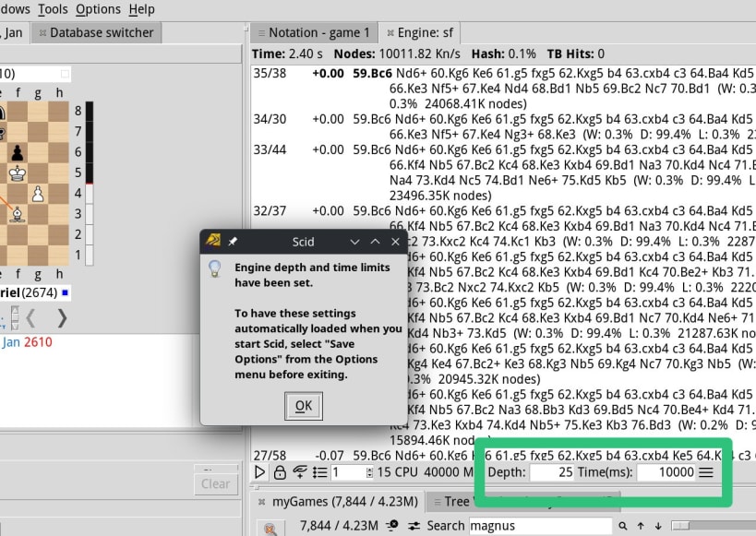Click the 7,844 / 4.23M filter count

tap(339, 526)
